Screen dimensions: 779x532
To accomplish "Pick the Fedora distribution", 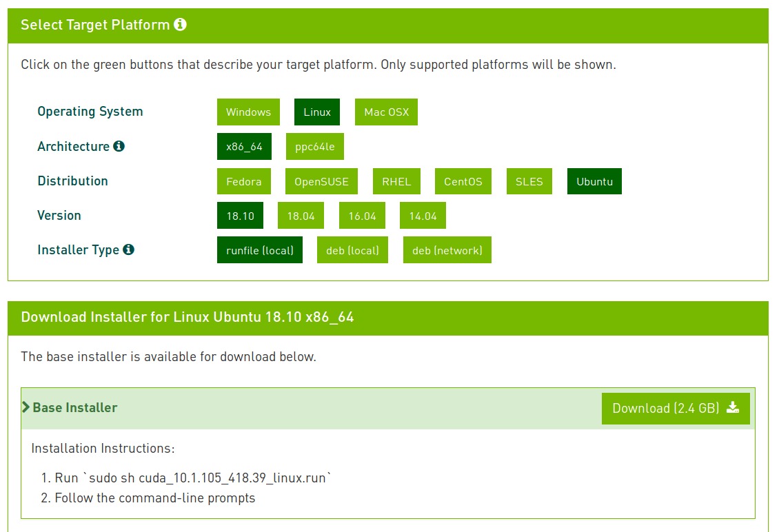I will (244, 181).
